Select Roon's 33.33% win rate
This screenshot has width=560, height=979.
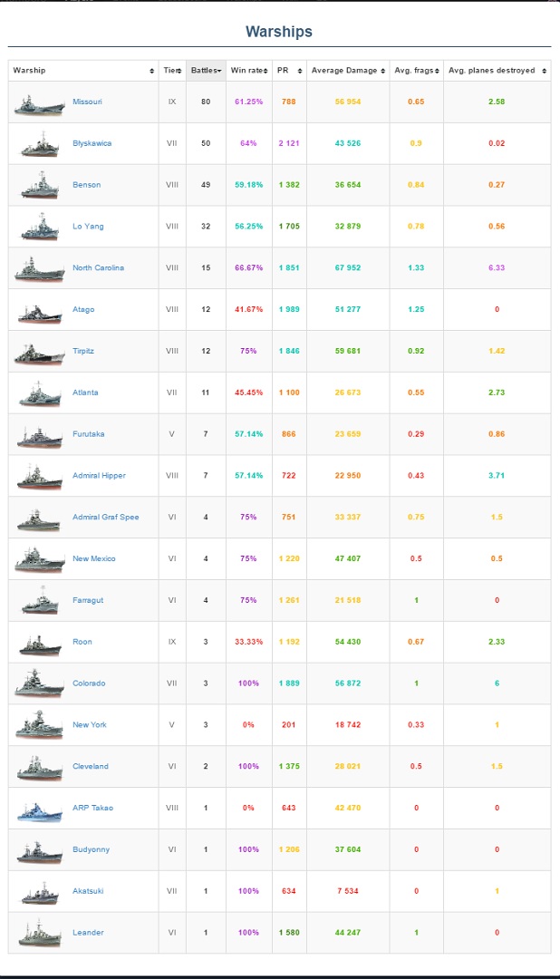point(248,642)
